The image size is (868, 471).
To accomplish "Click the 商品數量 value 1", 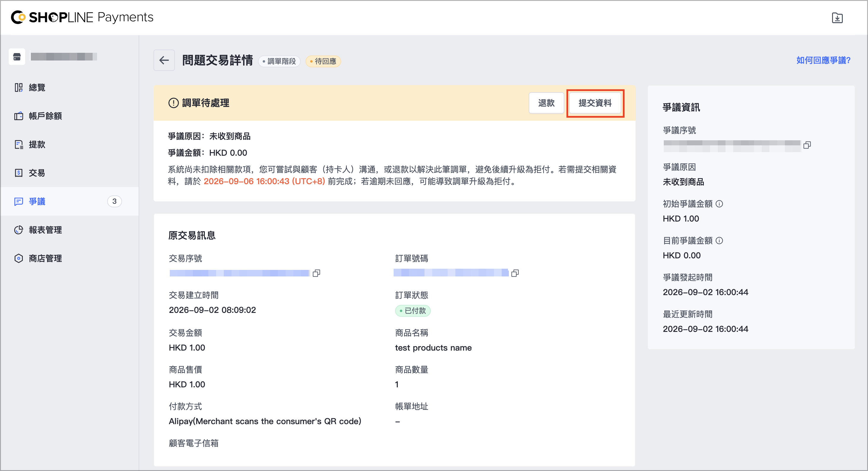I will (397, 384).
